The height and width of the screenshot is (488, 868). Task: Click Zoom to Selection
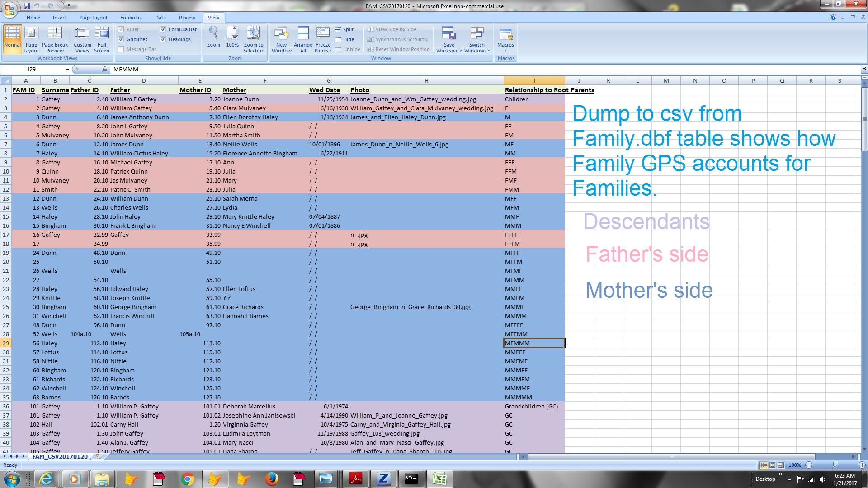[254, 39]
